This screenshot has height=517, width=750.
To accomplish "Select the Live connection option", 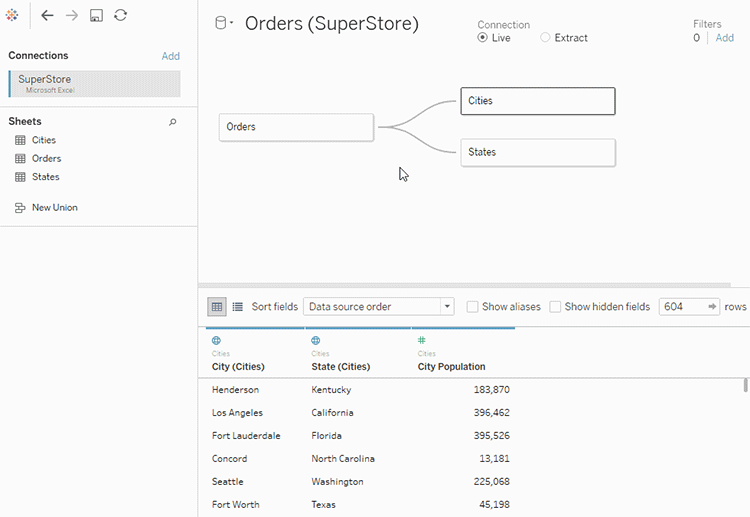I will click(483, 38).
